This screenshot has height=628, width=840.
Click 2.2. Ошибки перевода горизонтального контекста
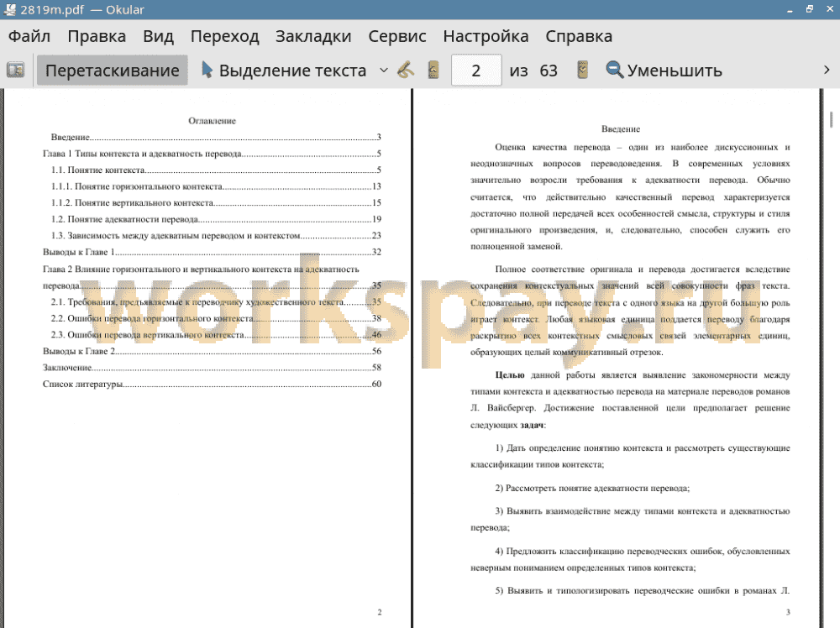[216, 318]
